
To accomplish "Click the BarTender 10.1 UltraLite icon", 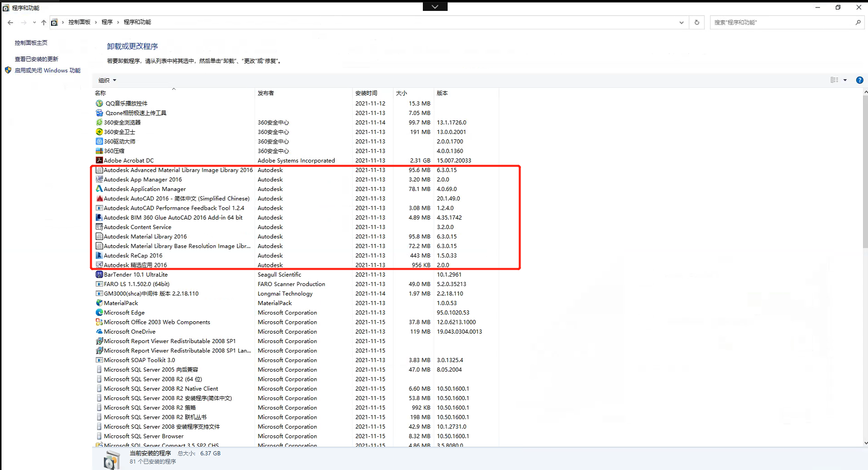I will point(99,275).
